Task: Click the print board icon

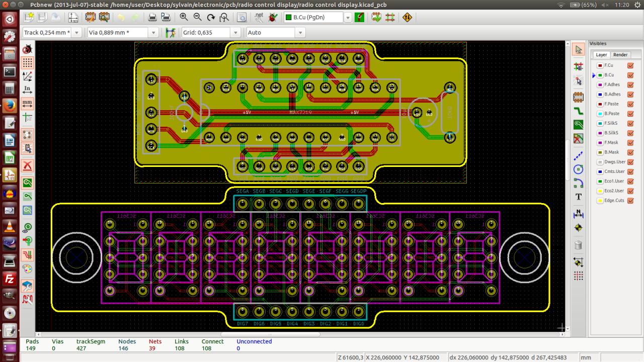Action: (x=152, y=17)
